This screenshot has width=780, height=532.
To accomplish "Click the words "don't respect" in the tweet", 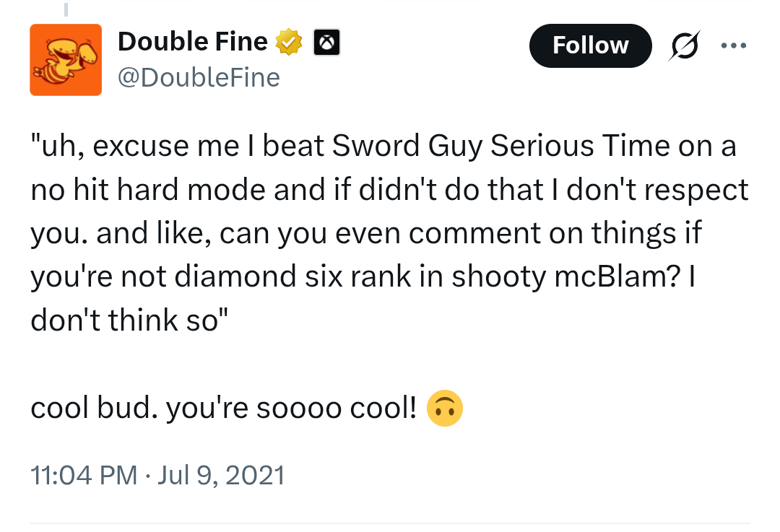I will (x=675, y=190).
